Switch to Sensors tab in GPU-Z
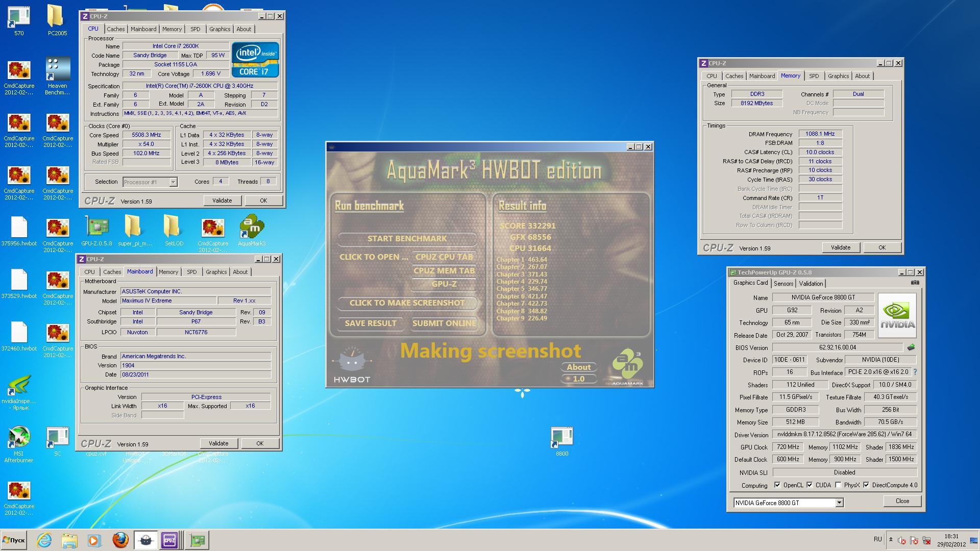 783,284
